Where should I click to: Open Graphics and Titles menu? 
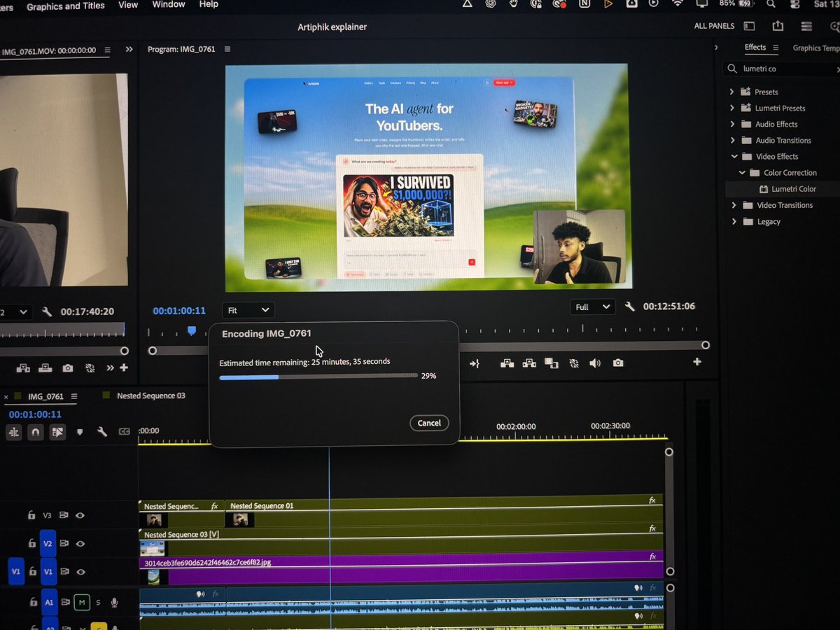click(x=66, y=6)
